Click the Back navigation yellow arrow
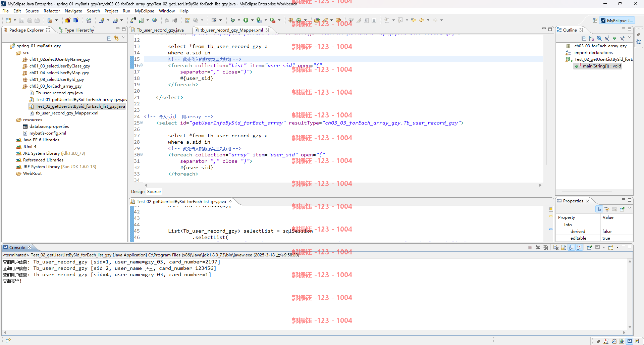The image size is (644, 345). (422, 20)
